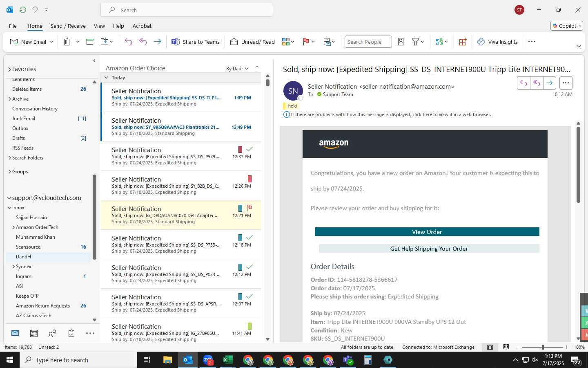Open more navigation options dots
The image size is (588, 368).
[x=90, y=333]
